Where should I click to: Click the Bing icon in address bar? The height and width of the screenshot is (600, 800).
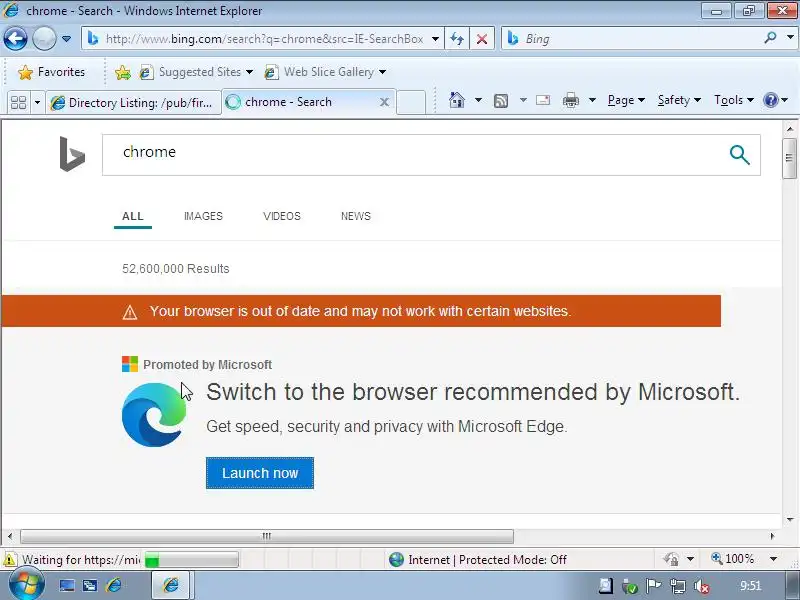point(93,39)
